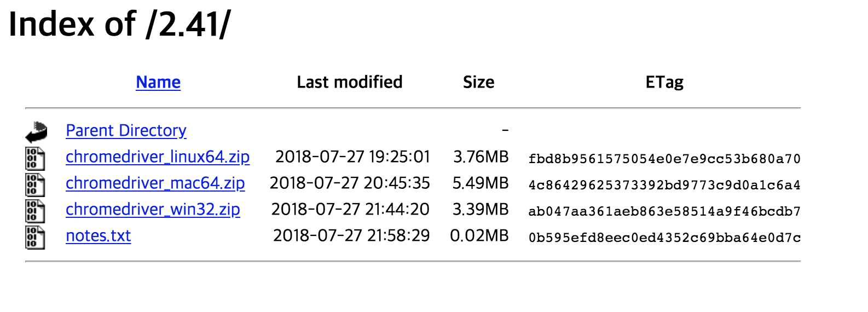
Task: Click the notes.txt ETag hash starting 0b595efd
Action: pyautogui.click(x=664, y=238)
